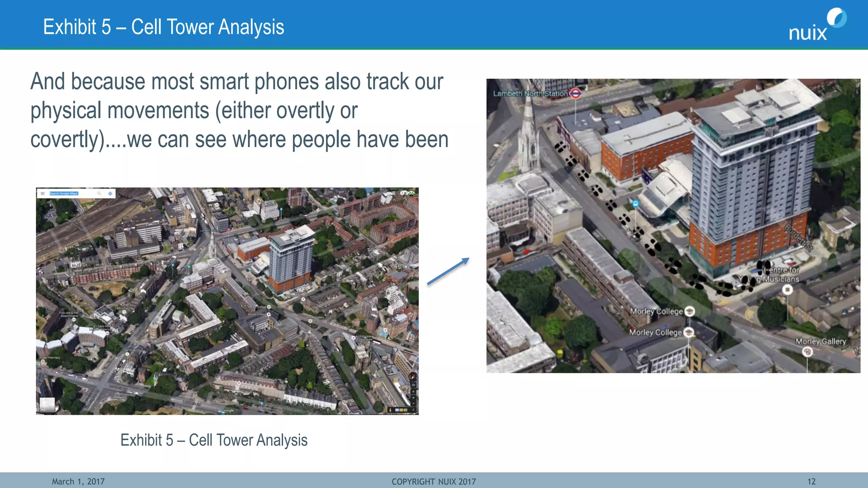868x488 pixels.
Task: Click the Archdiocese of Southwark marker
Action: pyautogui.click(x=353, y=338)
